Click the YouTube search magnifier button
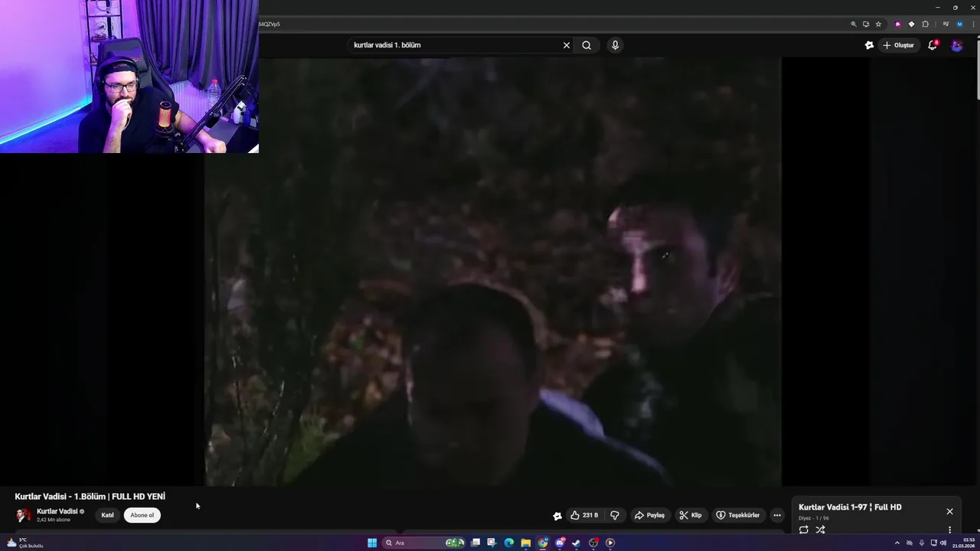Viewport: 980px width, 551px height. point(586,45)
